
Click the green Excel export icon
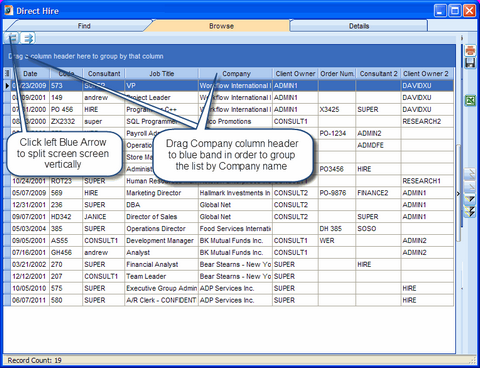470,101
